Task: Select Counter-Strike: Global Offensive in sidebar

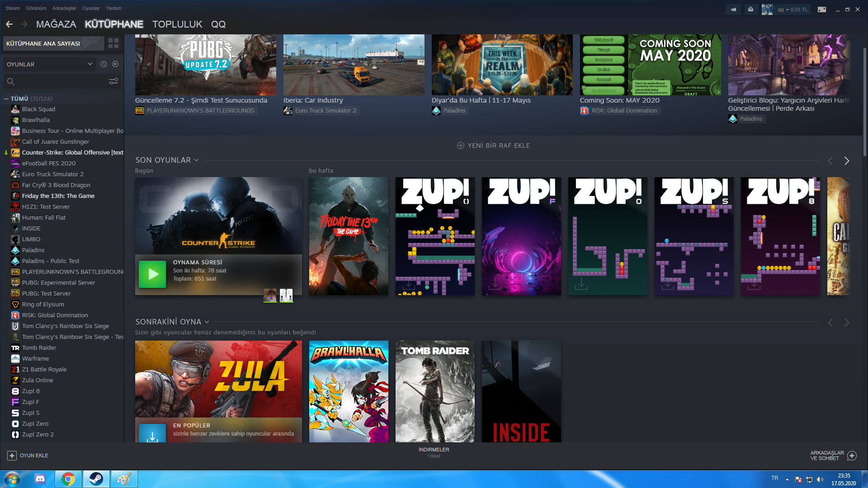Action: tap(66, 152)
